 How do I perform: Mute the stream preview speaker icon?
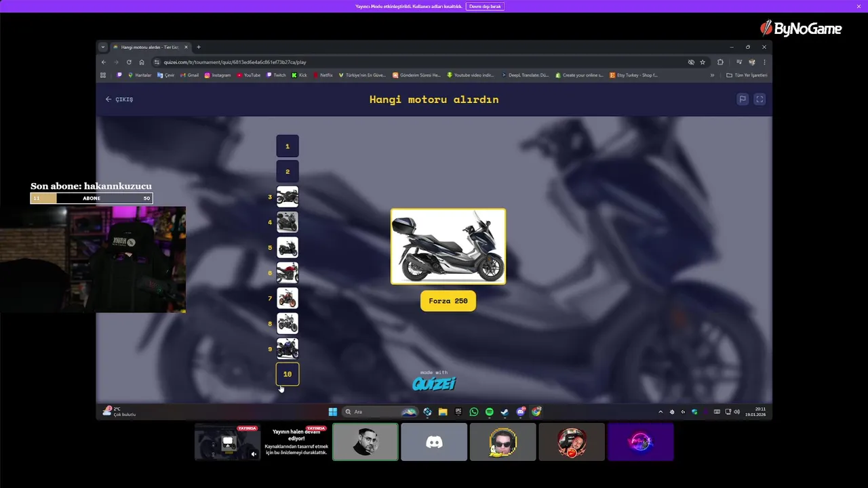pos(254,454)
